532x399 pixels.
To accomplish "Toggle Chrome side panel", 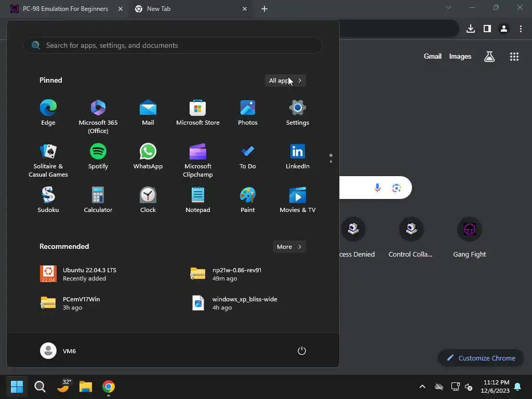I will click(x=487, y=29).
